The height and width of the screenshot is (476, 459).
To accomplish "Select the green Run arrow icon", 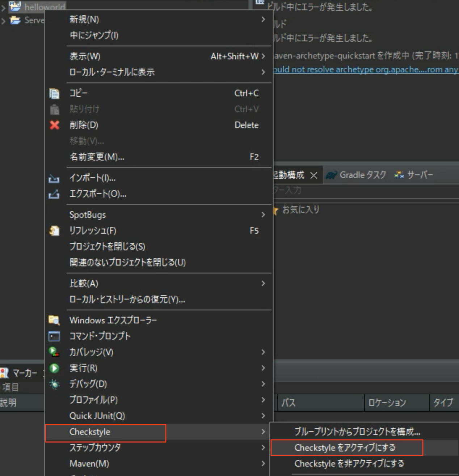I will click(x=54, y=368).
